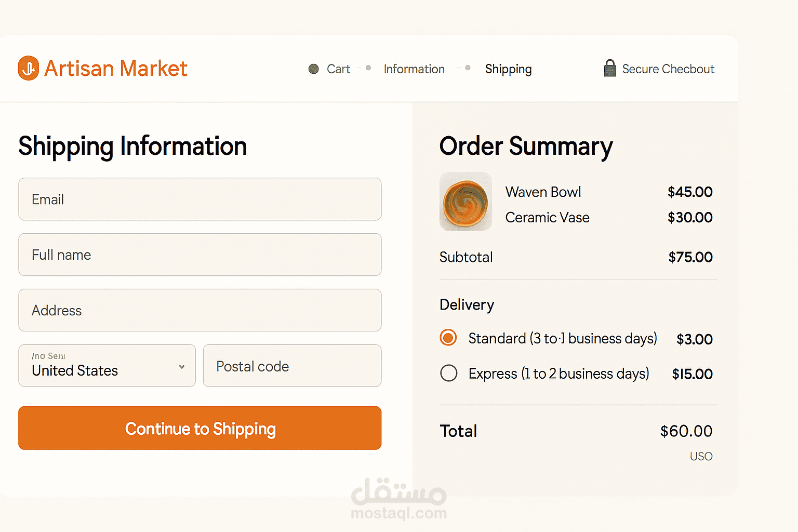Viewport: 798px width, 532px height.
Task: Click the Full name input field
Action: tap(200, 255)
